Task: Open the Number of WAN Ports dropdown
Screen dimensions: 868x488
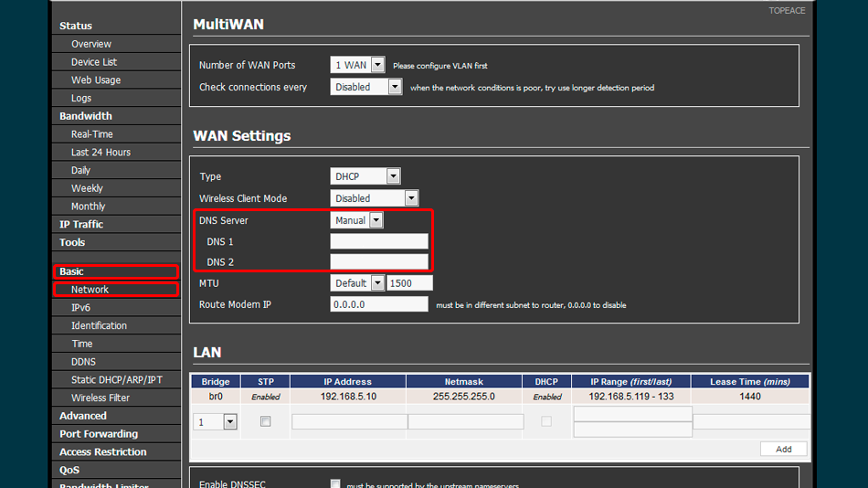Action: point(357,65)
